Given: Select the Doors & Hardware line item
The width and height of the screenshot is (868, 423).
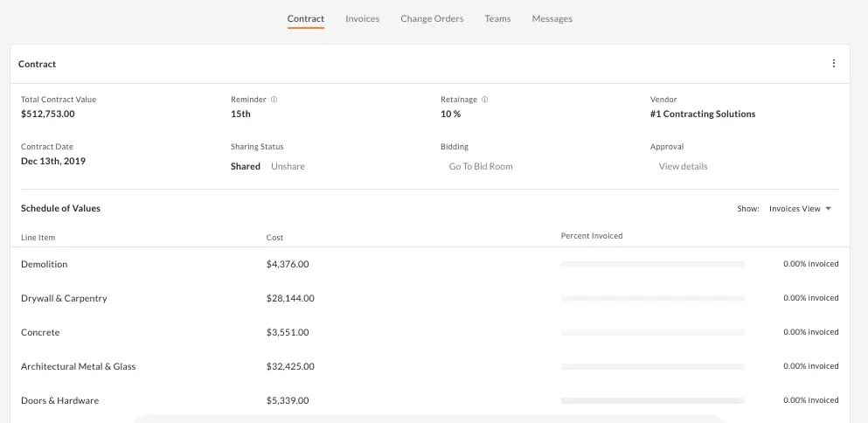Looking at the screenshot, I should pos(59,400).
